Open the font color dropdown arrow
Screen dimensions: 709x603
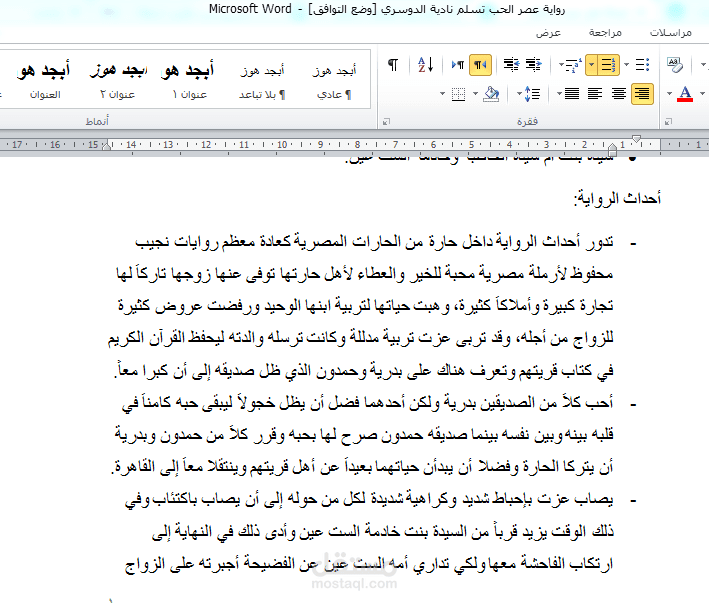click(670, 94)
